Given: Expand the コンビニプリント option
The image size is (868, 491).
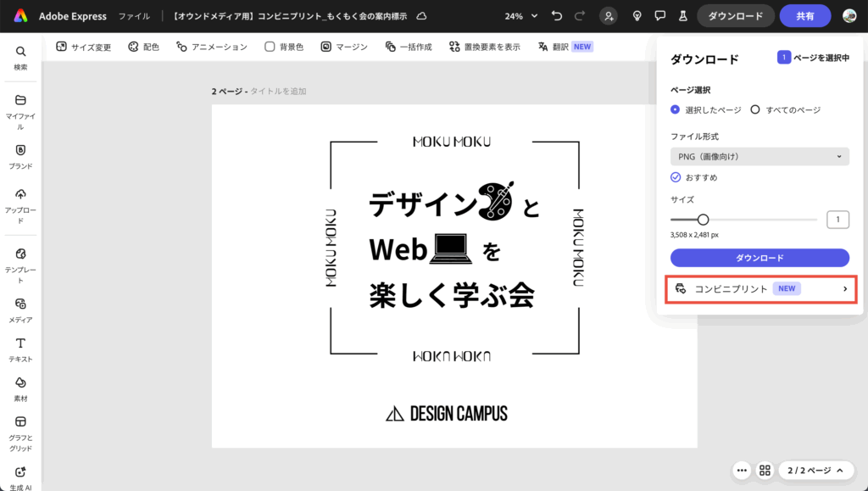Looking at the screenshot, I should (759, 289).
